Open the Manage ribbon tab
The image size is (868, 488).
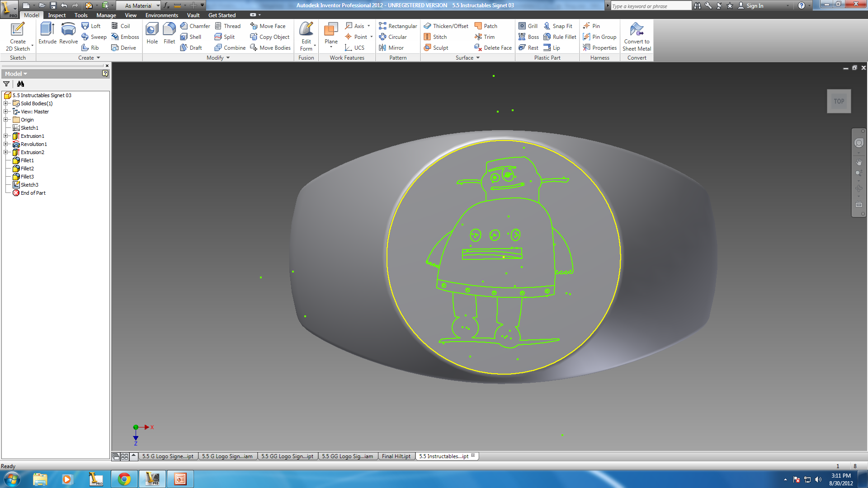(106, 15)
